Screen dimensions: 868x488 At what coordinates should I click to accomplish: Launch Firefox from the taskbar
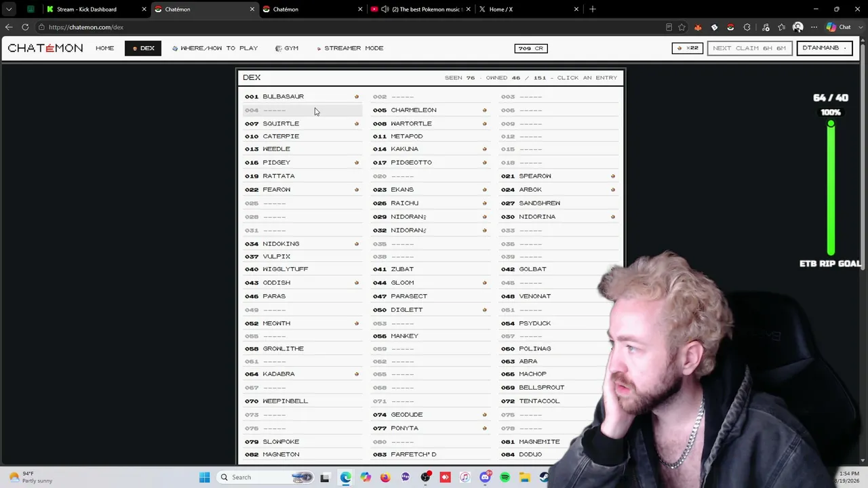(x=385, y=477)
